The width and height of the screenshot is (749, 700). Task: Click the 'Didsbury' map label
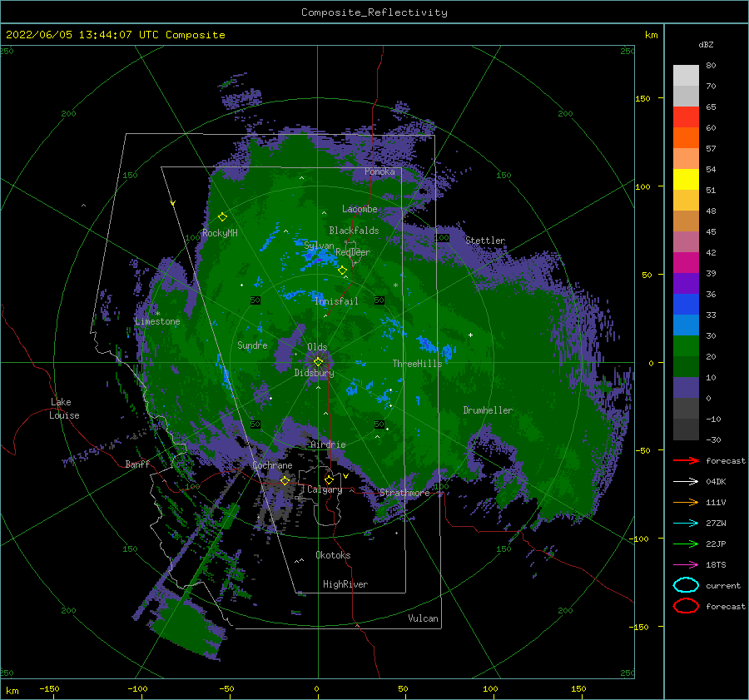pos(315,373)
